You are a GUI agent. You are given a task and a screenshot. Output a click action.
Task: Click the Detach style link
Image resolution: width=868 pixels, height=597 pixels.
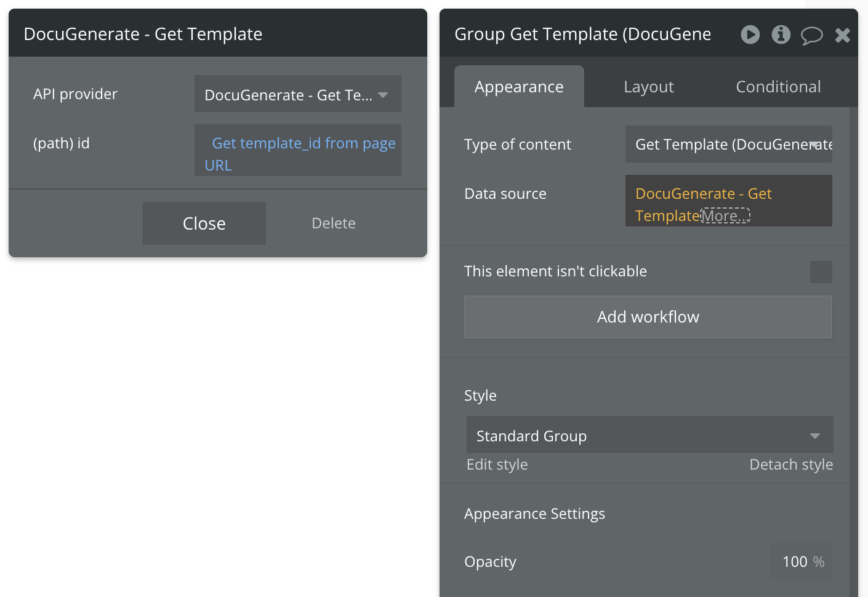(x=791, y=465)
